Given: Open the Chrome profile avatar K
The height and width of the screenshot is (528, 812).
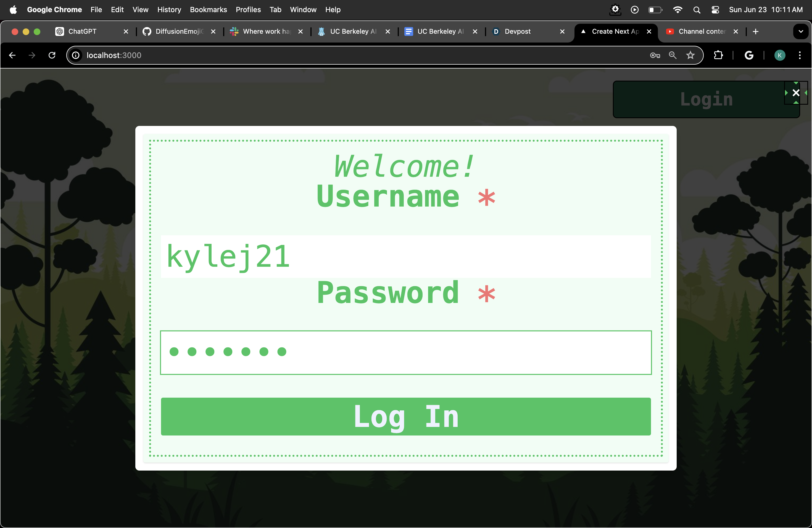Looking at the screenshot, I should (x=780, y=55).
